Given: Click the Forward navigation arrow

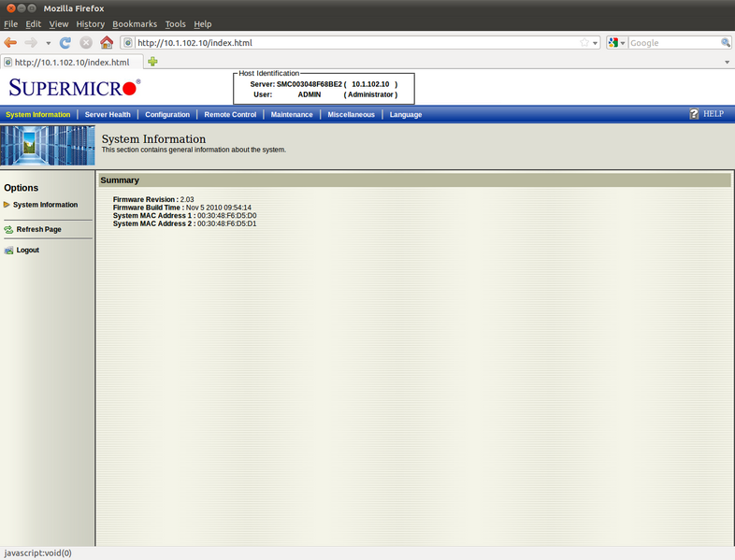Looking at the screenshot, I should tap(31, 43).
